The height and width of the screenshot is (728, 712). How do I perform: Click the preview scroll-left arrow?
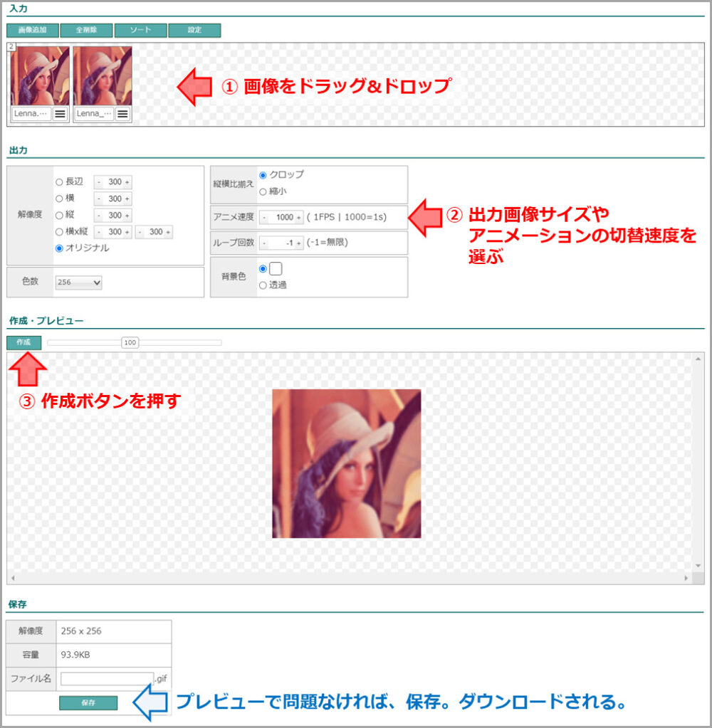[x=13, y=578]
